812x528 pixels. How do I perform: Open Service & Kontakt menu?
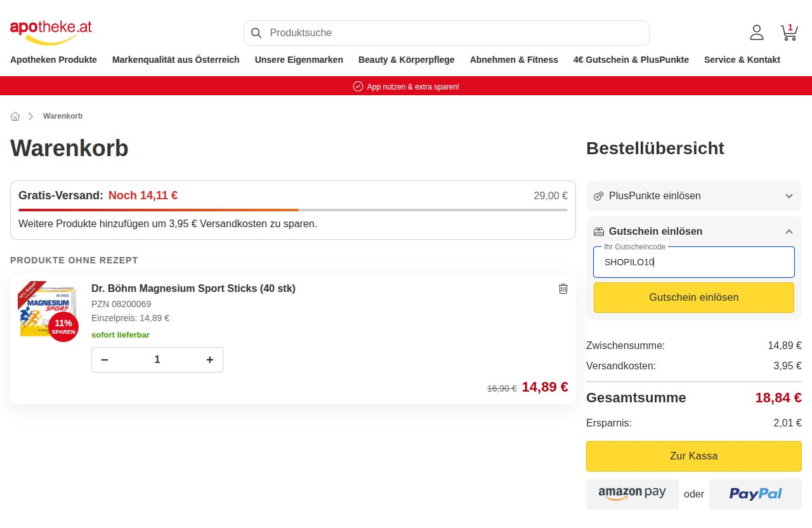pyautogui.click(x=742, y=60)
